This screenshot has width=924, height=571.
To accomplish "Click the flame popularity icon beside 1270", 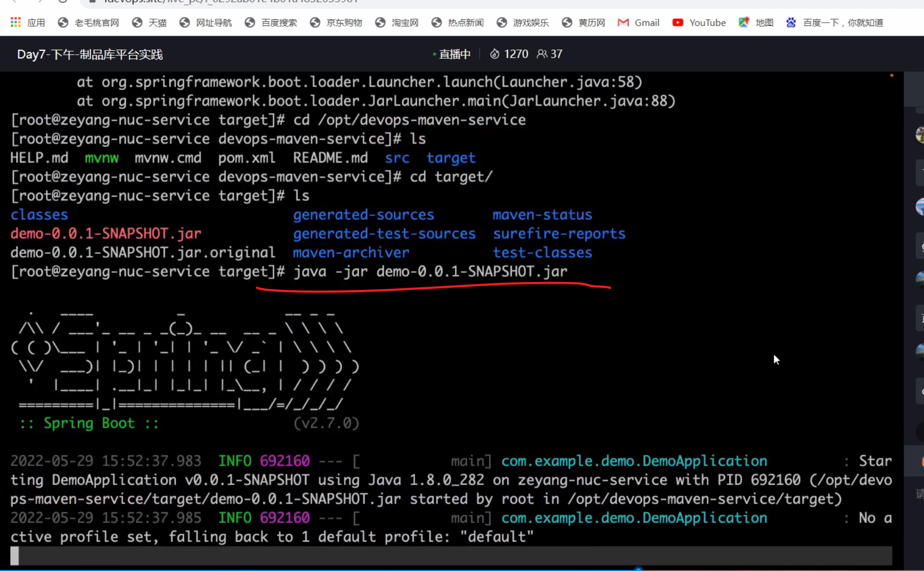I will coord(494,54).
